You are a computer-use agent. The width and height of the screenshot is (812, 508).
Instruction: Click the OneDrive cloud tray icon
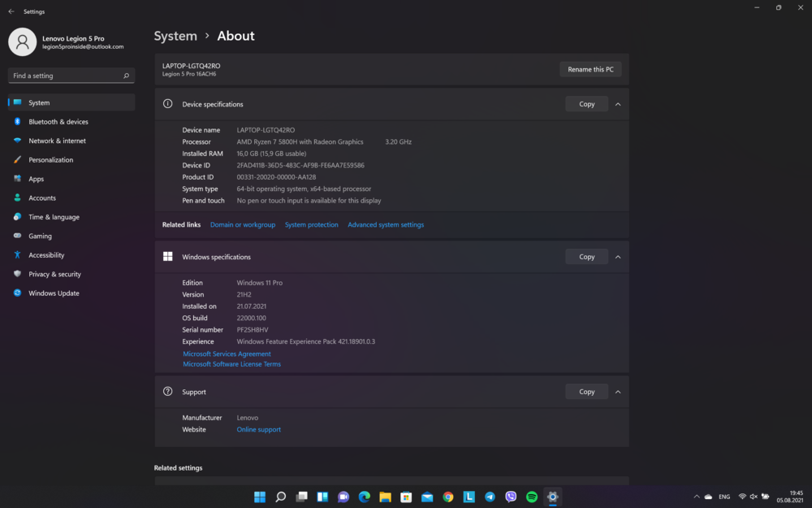coord(708,497)
